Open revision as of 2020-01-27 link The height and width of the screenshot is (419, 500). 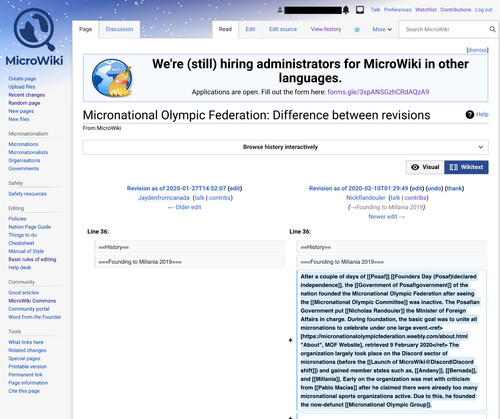pos(176,188)
